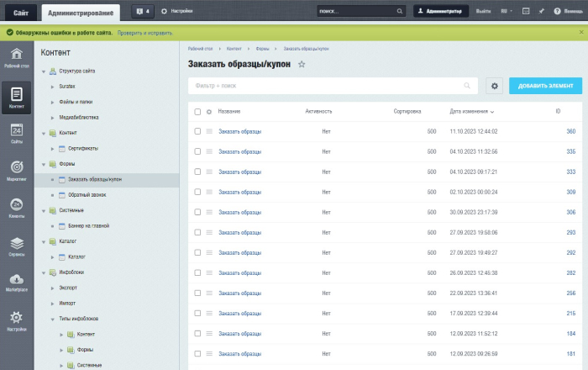Open Импорт in the Инфоблоки tree
This screenshot has height=370, width=588.
[x=67, y=304]
